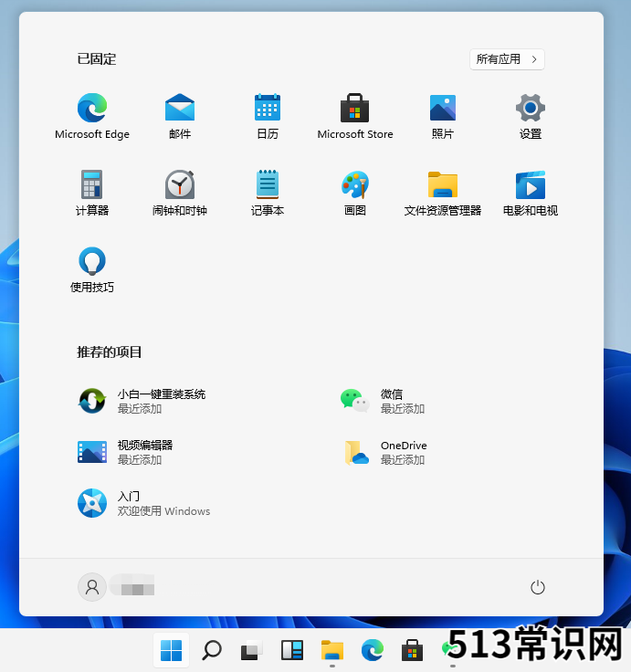
Task: Expand 所有应用 all apps list
Action: click(508, 59)
